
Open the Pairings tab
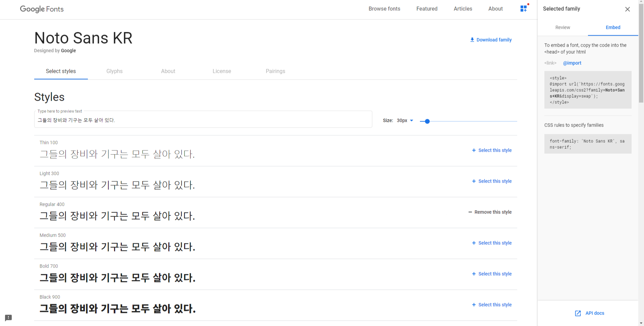point(275,71)
